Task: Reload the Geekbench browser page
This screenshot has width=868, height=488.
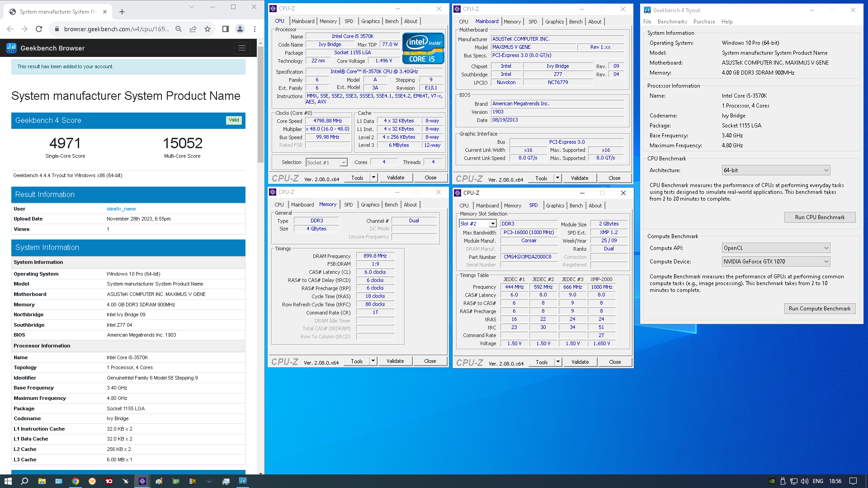Action: (39, 29)
